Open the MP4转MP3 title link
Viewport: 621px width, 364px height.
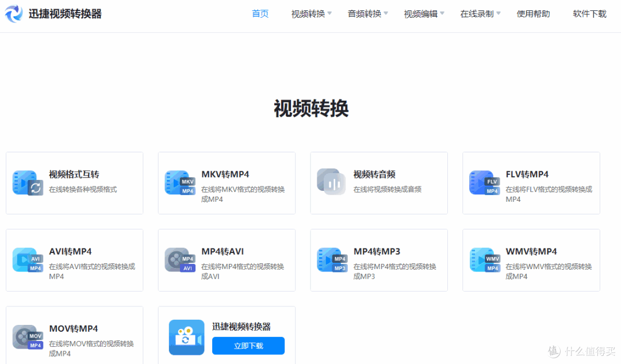pos(377,251)
